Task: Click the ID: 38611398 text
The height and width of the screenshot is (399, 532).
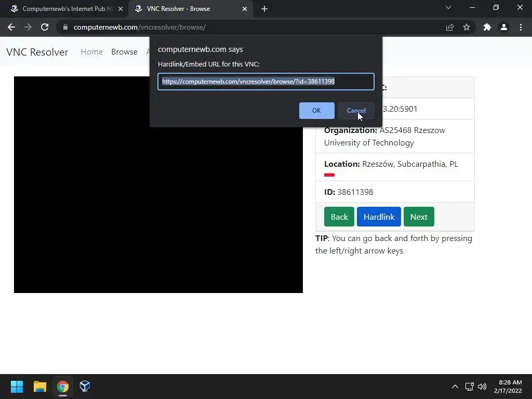Action: tap(349, 192)
